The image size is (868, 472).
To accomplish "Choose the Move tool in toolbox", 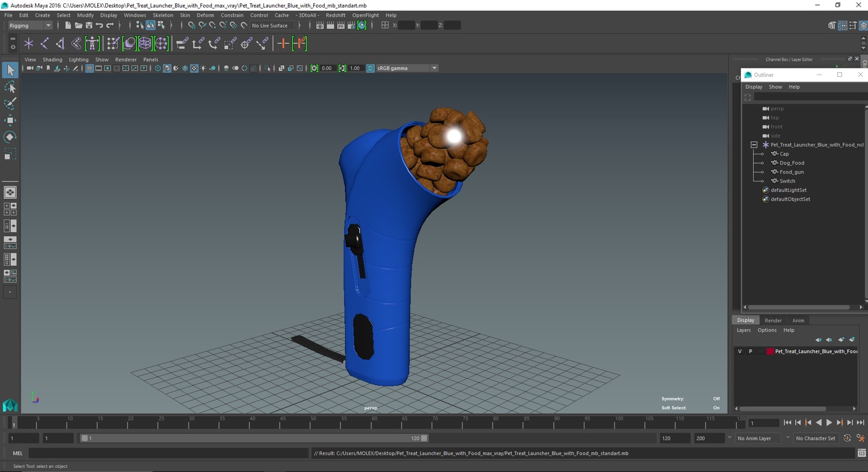I will (x=10, y=120).
